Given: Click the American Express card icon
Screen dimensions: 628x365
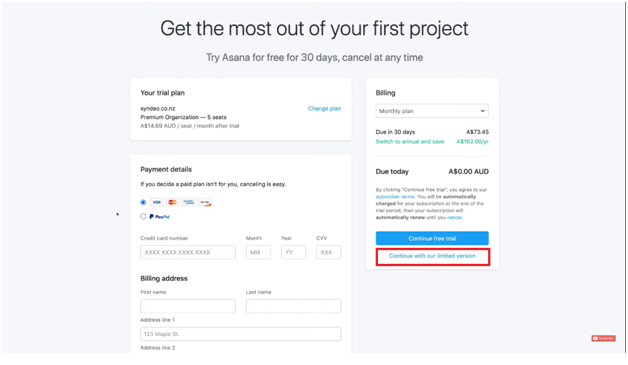Looking at the screenshot, I should point(188,202).
